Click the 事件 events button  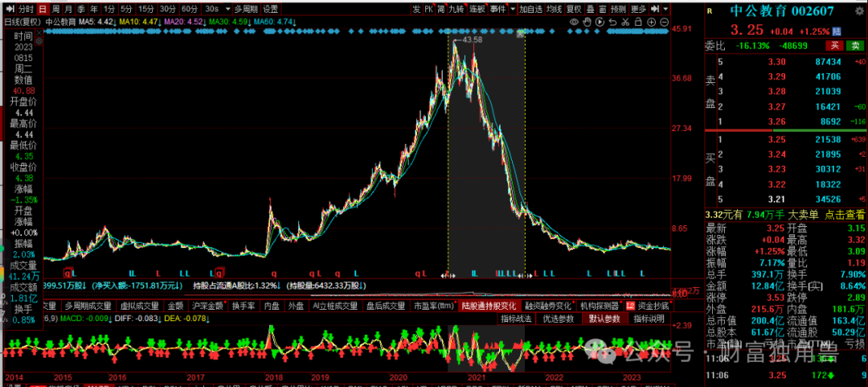click(498, 9)
